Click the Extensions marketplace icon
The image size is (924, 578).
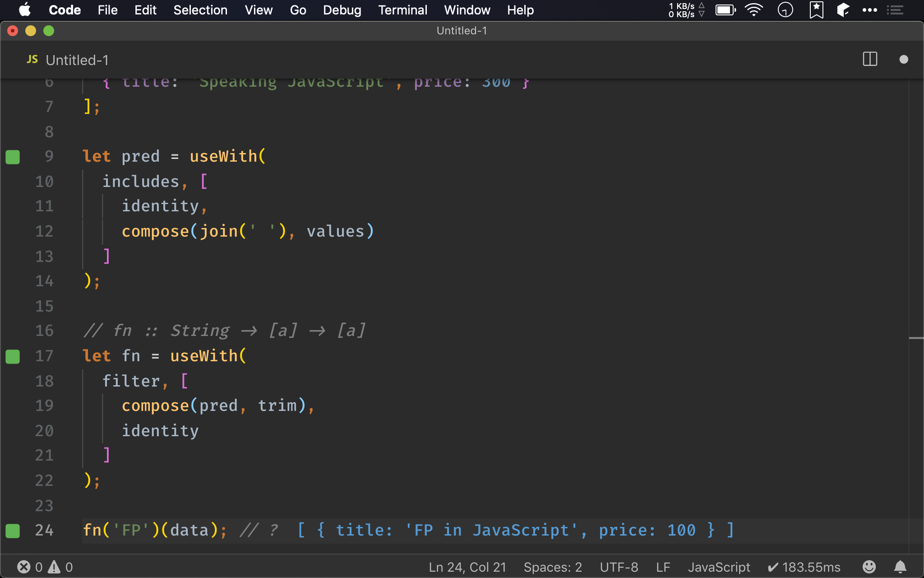(x=843, y=9)
